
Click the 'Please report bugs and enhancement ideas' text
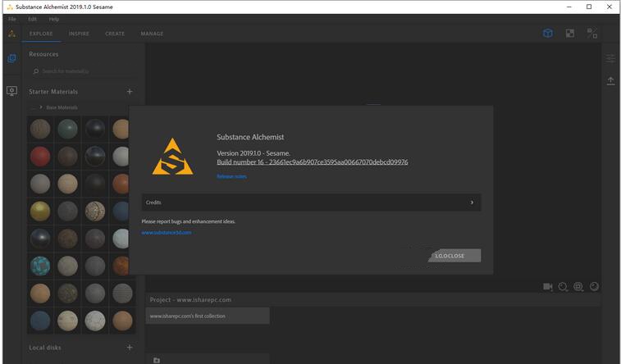click(188, 221)
